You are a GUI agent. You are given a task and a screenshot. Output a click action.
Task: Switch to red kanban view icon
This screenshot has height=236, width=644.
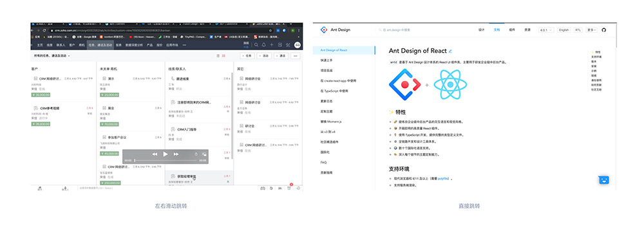pyautogui.click(x=223, y=56)
